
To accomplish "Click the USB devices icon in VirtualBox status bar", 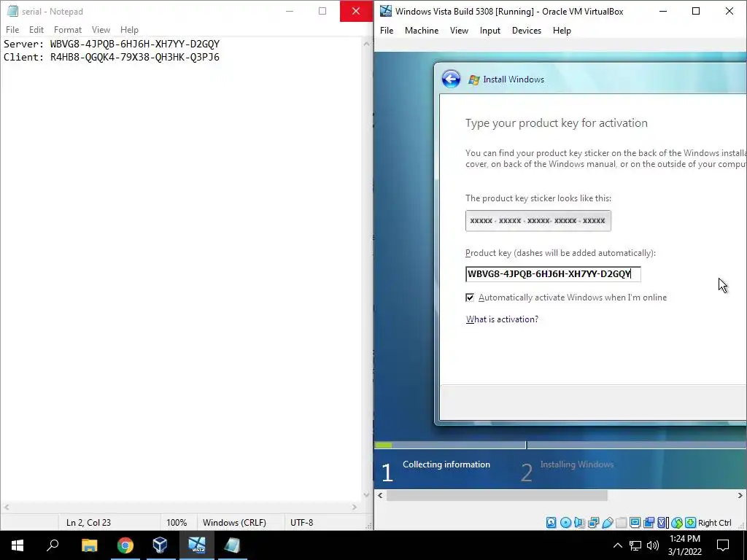I will point(608,522).
